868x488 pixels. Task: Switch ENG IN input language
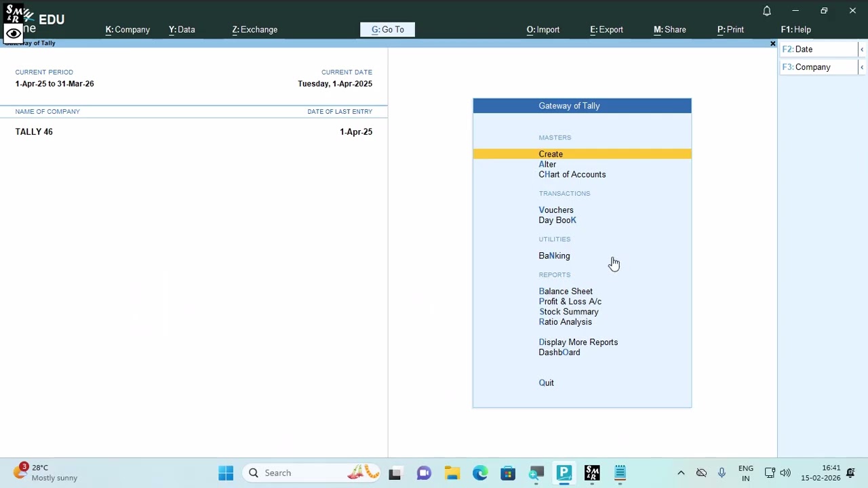click(745, 473)
